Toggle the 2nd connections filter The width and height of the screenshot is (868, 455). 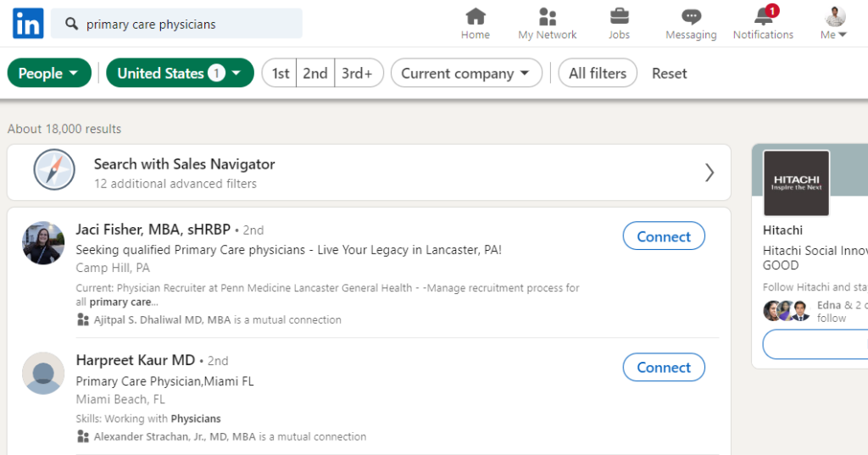pyautogui.click(x=315, y=74)
